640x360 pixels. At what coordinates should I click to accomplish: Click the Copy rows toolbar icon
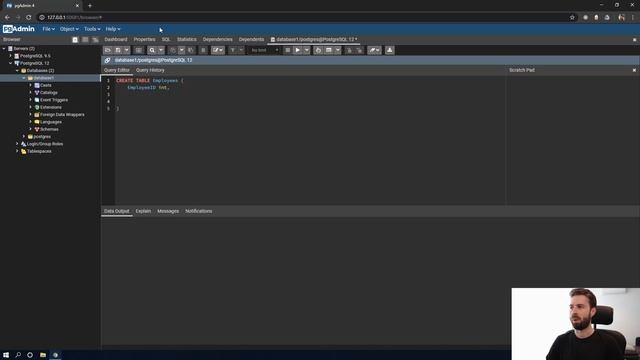click(173, 50)
